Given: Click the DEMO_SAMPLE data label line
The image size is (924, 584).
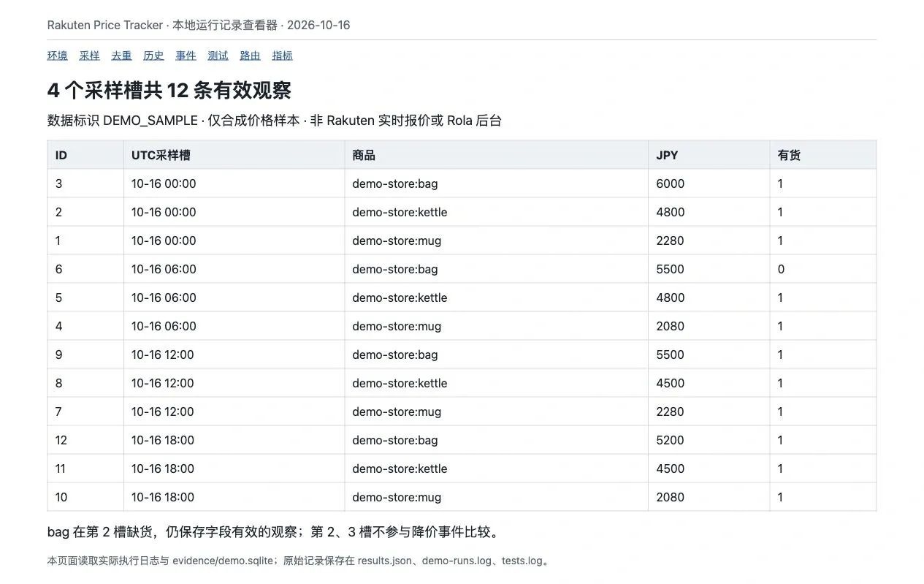Looking at the screenshot, I should pyautogui.click(x=275, y=121).
